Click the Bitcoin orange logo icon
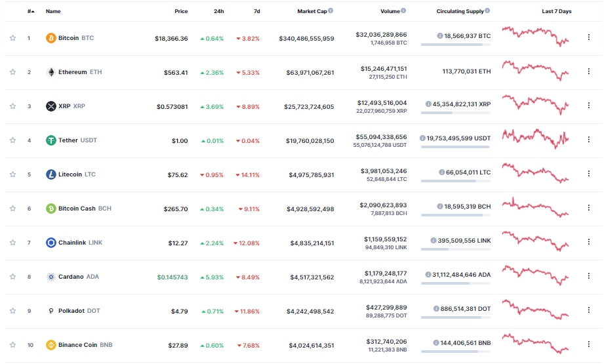Viewport: 604px width, 364px height. (x=51, y=38)
